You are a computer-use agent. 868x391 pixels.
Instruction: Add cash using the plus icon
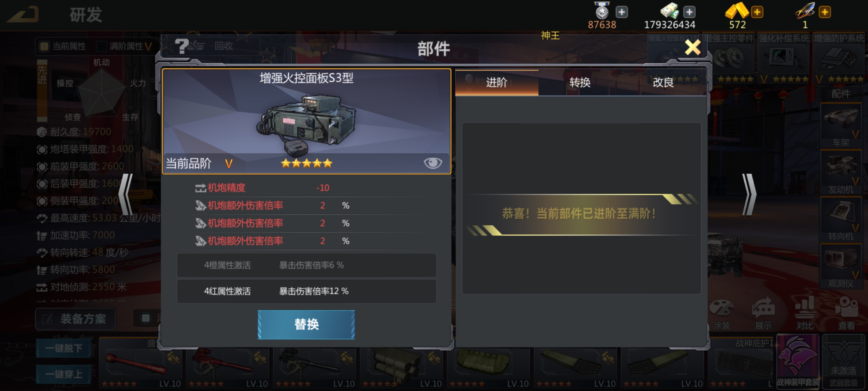689,12
